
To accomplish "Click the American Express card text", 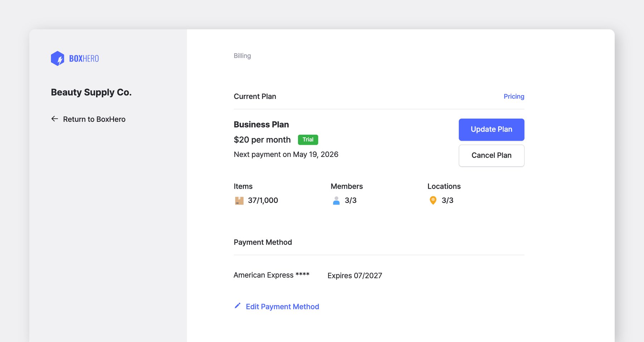I will click(271, 275).
